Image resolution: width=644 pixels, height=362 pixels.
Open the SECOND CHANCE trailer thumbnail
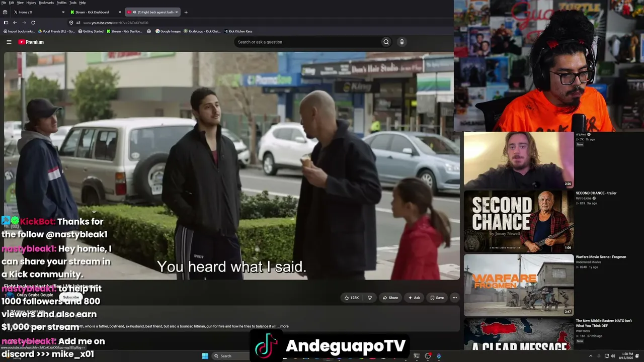click(519, 221)
